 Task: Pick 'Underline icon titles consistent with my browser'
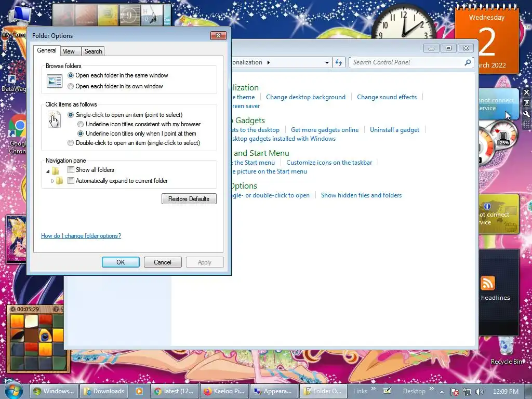tap(139, 124)
